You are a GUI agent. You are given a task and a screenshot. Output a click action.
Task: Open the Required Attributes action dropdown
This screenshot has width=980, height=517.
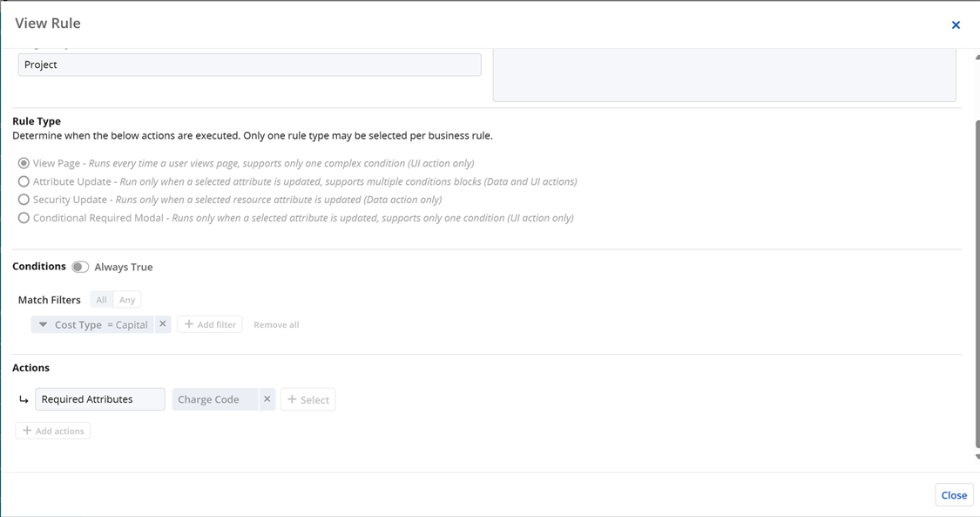point(100,398)
